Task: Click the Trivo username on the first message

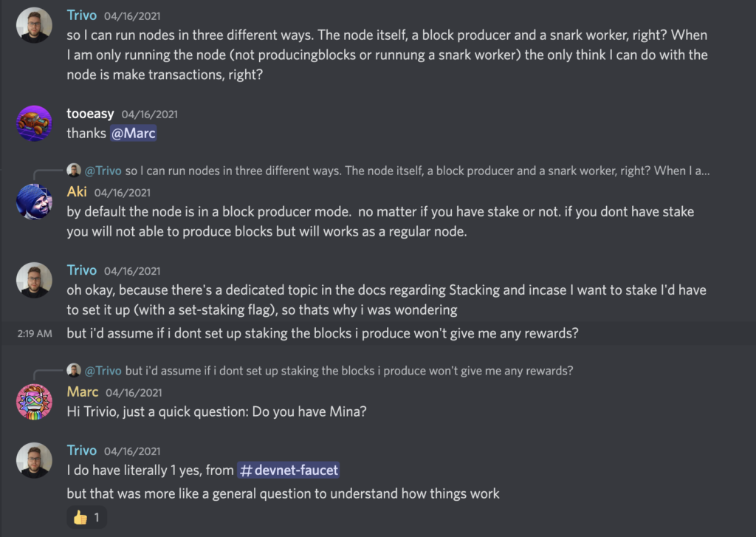Action: click(81, 15)
